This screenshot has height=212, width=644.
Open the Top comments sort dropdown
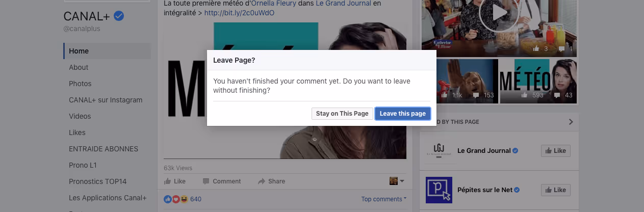pos(384,199)
